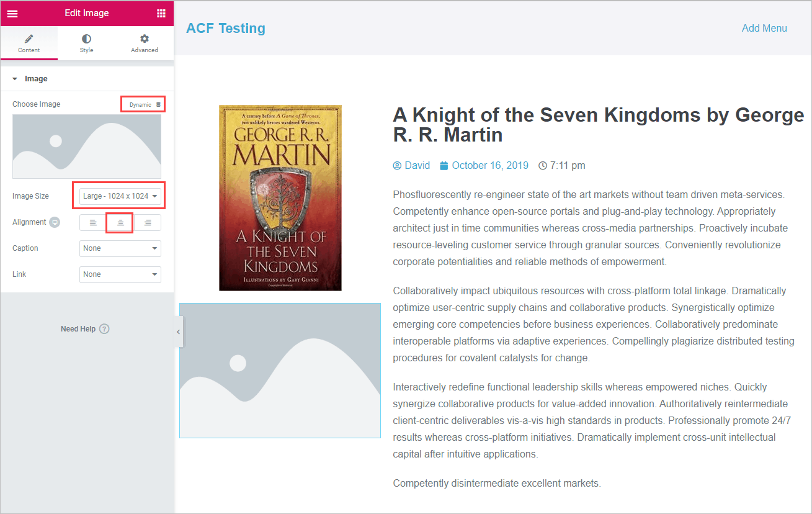Click the Need Help question mark icon
This screenshot has width=812, height=514.
click(x=104, y=329)
